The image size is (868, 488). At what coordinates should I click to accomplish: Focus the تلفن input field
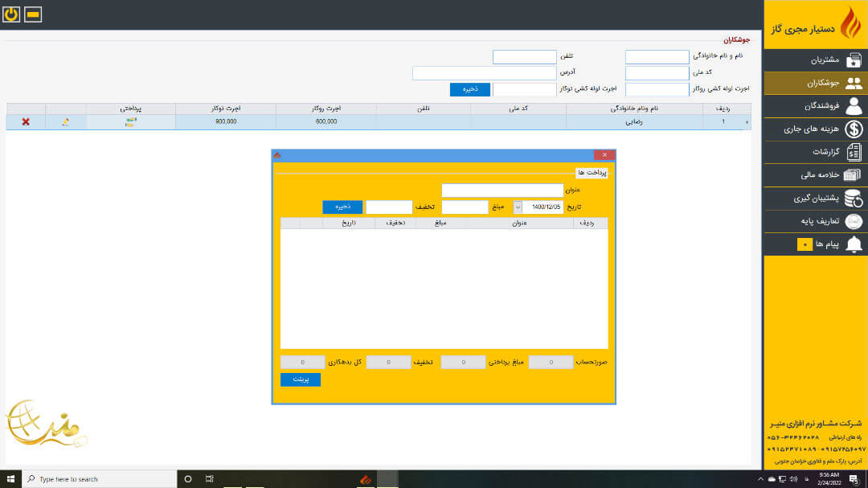point(524,57)
